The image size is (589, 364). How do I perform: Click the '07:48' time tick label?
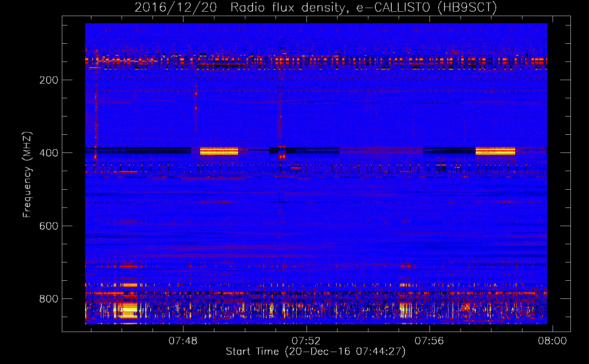pos(183,341)
